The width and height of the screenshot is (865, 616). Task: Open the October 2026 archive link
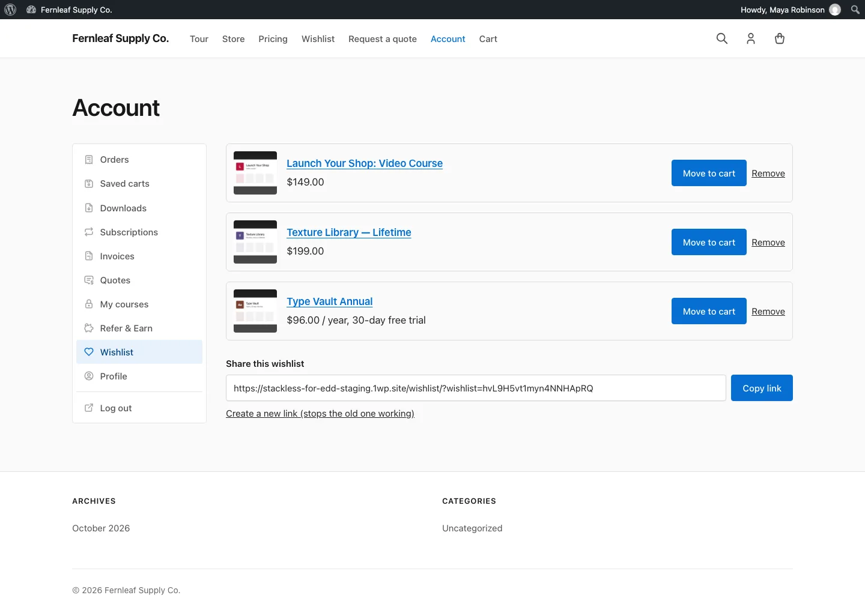click(101, 528)
